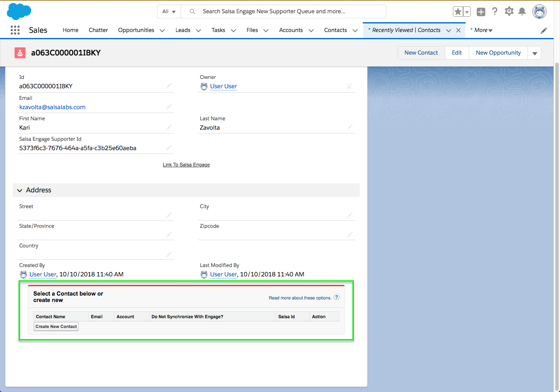The width and height of the screenshot is (560, 392).
Task: Expand the Leads tab dropdown chevron
Action: point(198,30)
